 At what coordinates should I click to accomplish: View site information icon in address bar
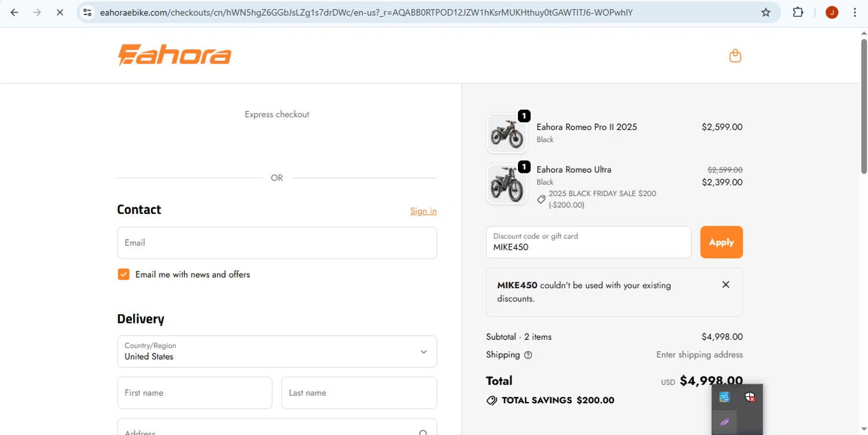tap(87, 12)
